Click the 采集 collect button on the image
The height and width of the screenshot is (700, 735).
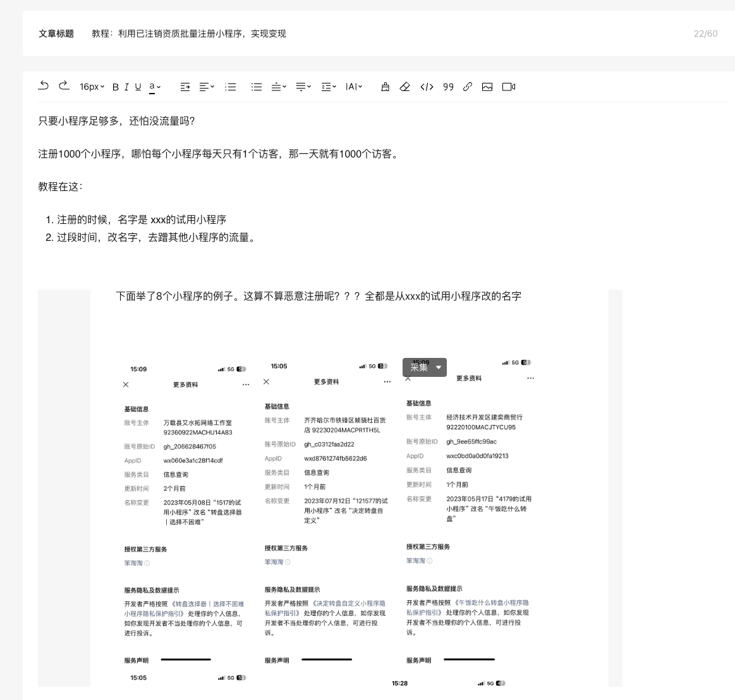pyautogui.click(x=419, y=367)
